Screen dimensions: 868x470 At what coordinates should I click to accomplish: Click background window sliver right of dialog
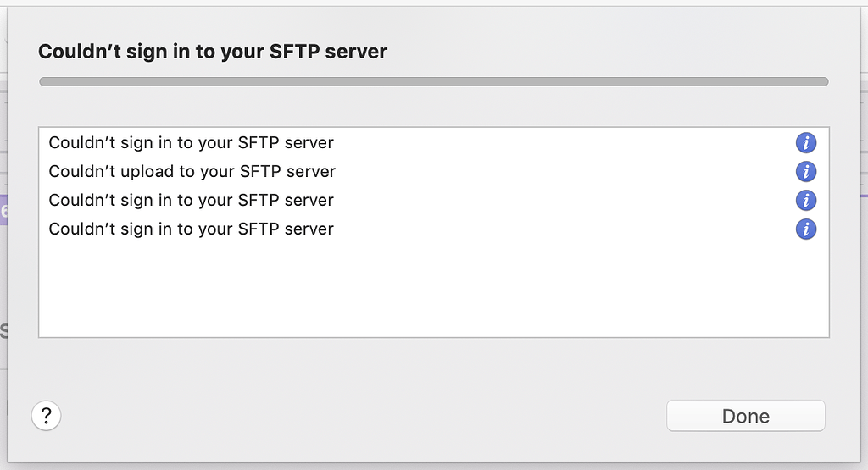tap(864, 254)
